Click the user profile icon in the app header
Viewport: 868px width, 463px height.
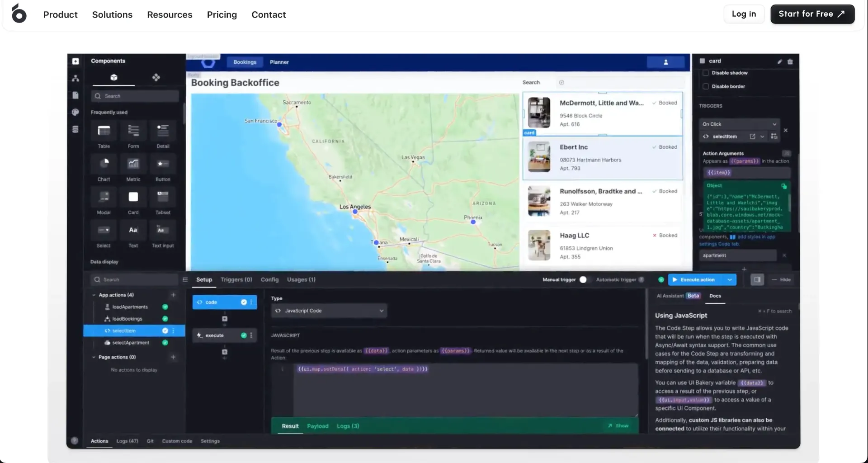coord(665,62)
